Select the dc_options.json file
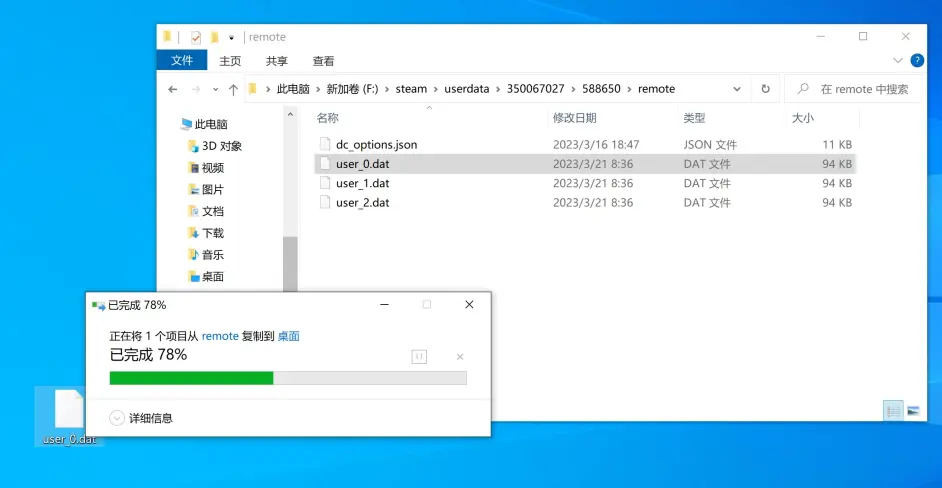The width and height of the screenshot is (942, 488). point(376,145)
